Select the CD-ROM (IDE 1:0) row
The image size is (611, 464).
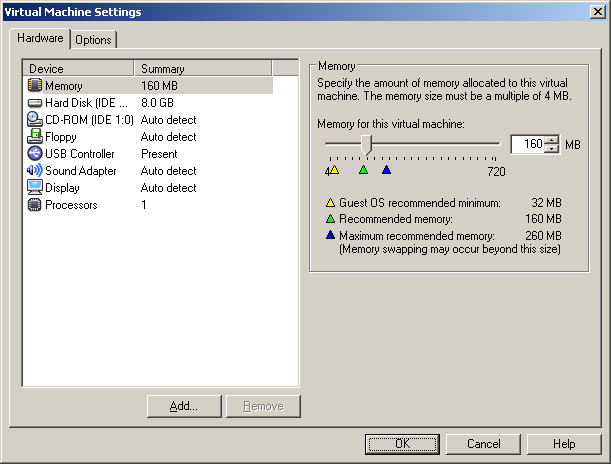coord(148,120)
